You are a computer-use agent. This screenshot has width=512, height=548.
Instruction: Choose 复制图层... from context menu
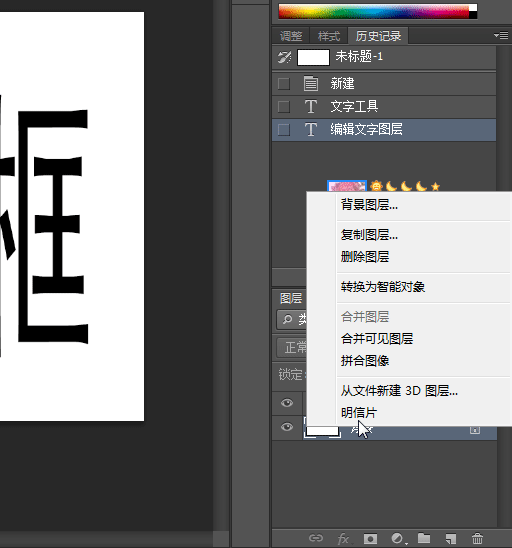coord(409,235)
